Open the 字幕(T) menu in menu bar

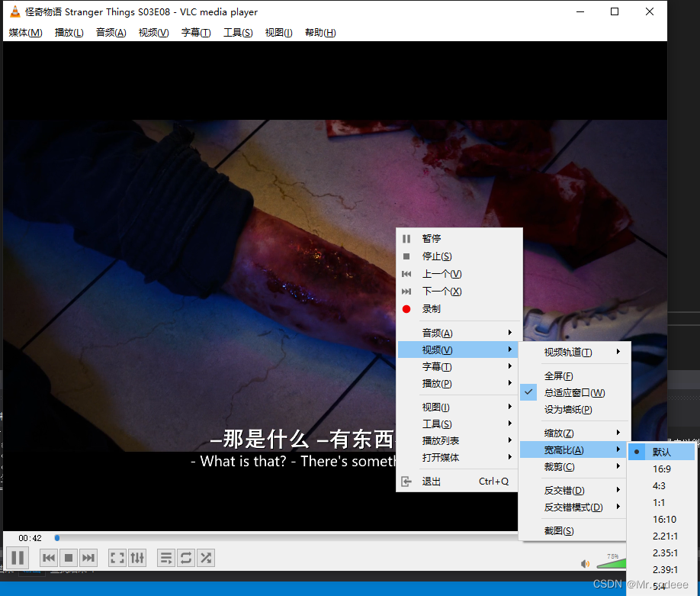(x=196, y=33)
